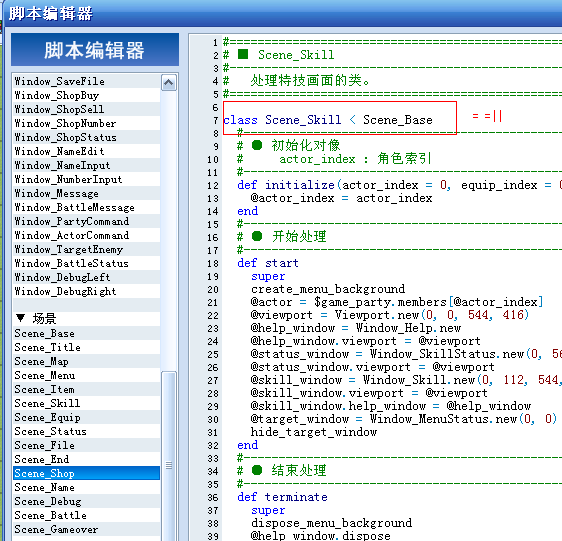Place cursor on def terminate line
Viewport: 562px width, 541px height.
pos(282,497)
